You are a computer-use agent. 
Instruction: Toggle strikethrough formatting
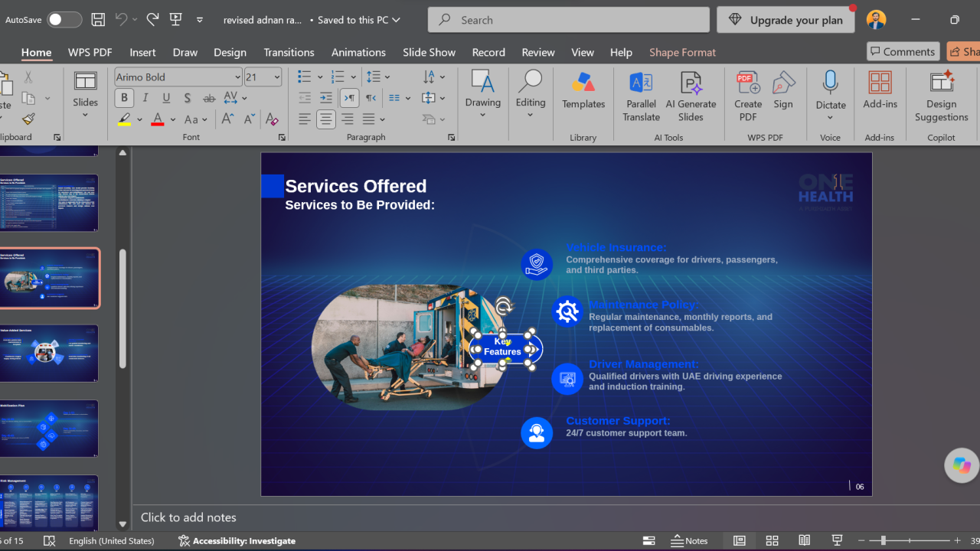(209, 98)
